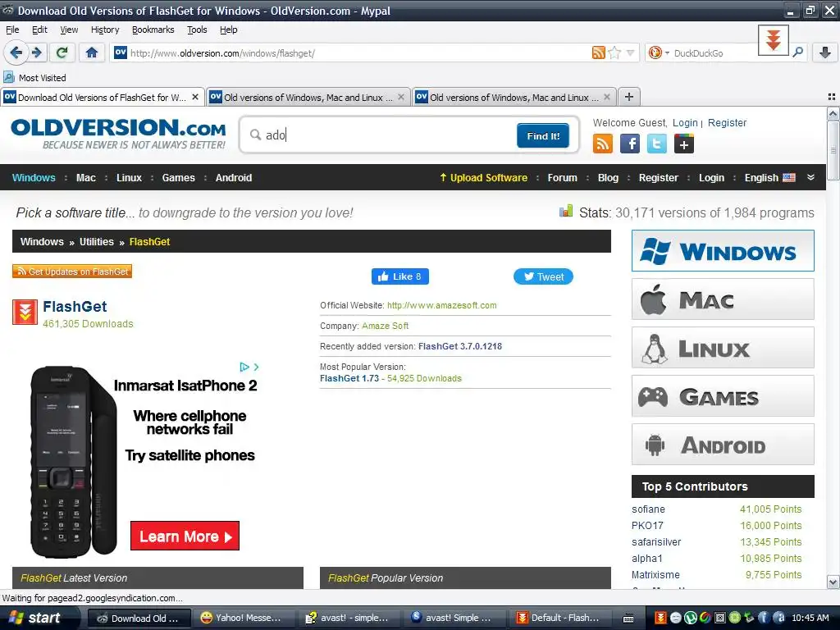
Task: Click Get Updates on FlashGet button
Action: 72,272
